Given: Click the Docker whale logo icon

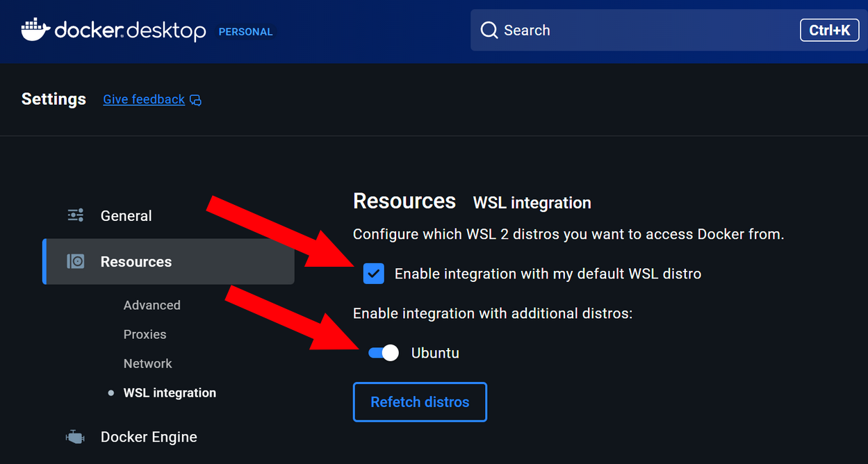Looking at the screenshot, I should pyautogui.click(x=36, y=30).
